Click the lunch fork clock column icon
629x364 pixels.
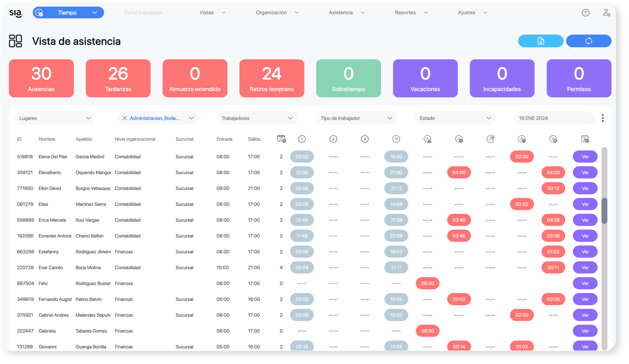tap(490, 139)
